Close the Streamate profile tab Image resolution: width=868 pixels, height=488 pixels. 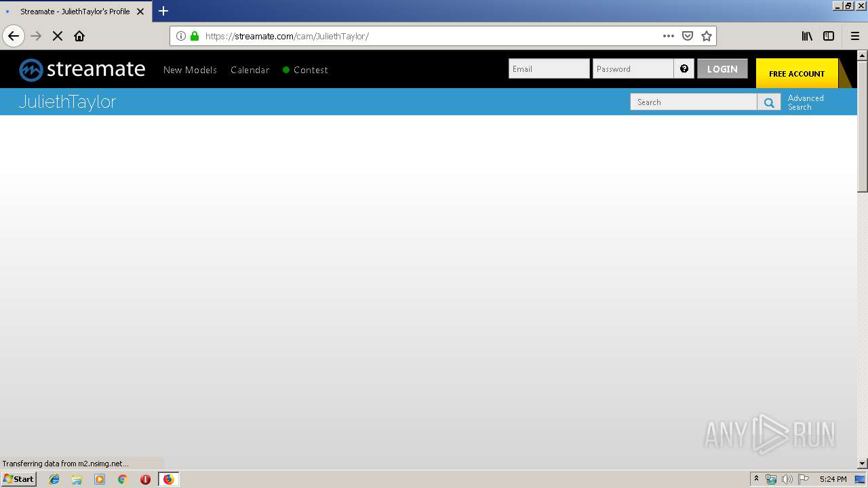point(140,12)
